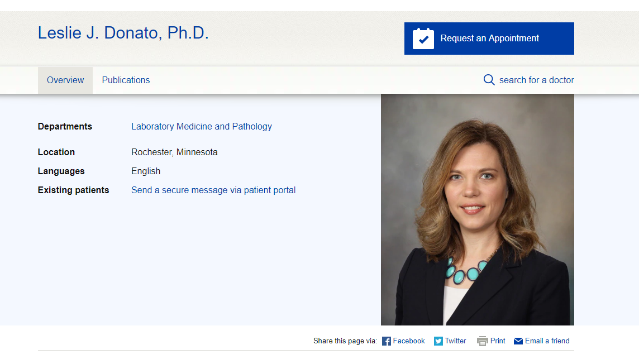Share the page via Facebook text link

[x=409, y=341]
